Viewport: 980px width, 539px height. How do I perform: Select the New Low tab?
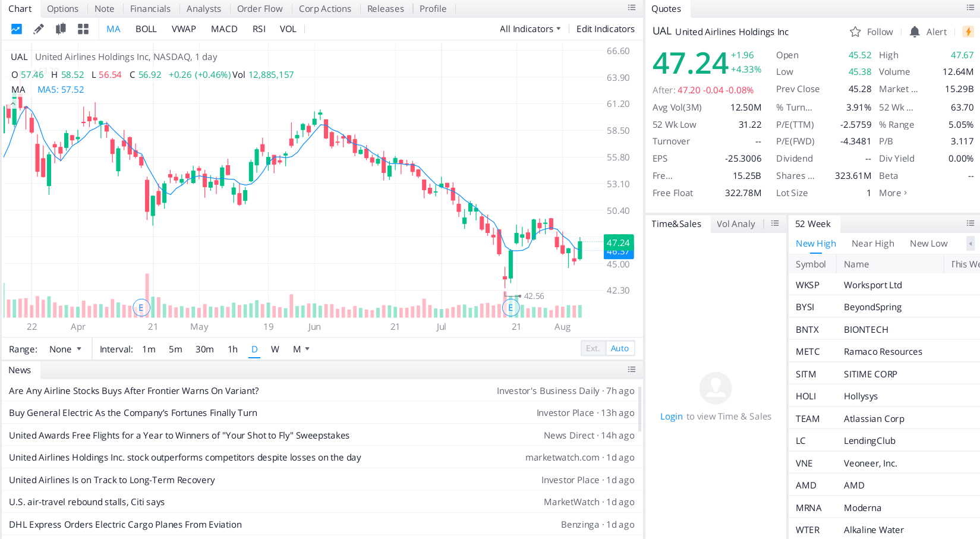click(928, 244)
